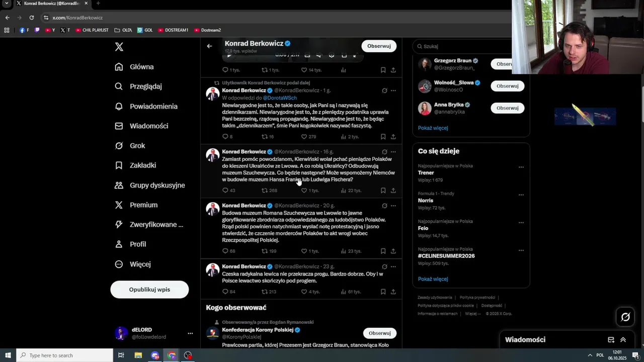Image resolution: width=644 pixels, height=362 pixels.
Task: Follow Wolność_Słowa with Obserwuj
Action: [x=507, y=86]
